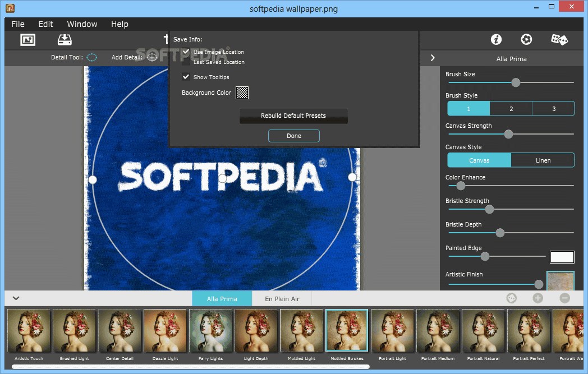Switch to the Alla Prima presets tab
The image size is (588, 374).
pos(222,299)
